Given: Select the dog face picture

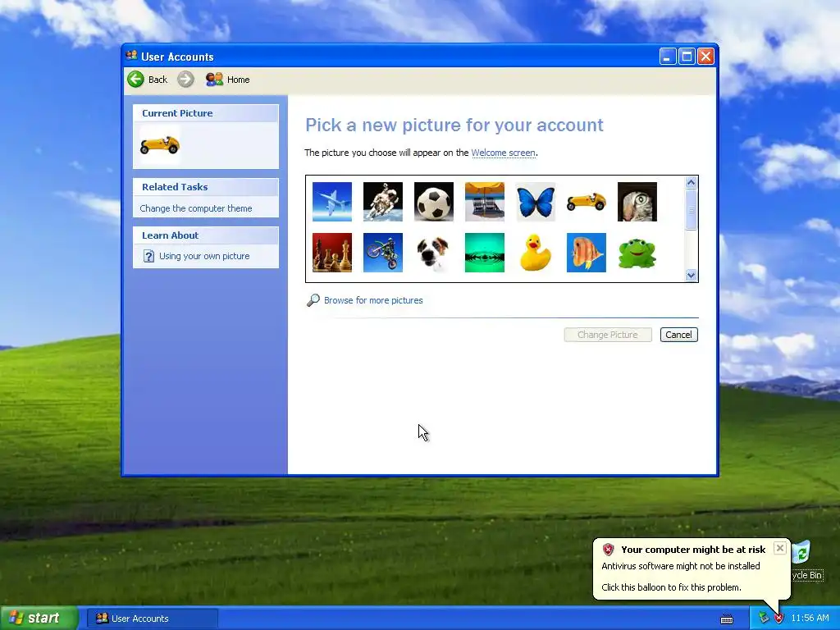Looking at the screenshot, I should [x=434, y=253].
